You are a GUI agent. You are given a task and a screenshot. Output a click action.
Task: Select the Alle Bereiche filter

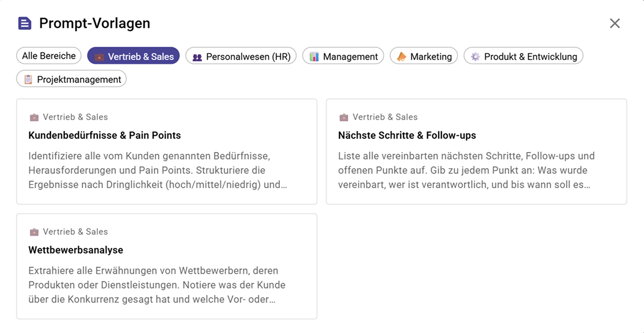[x=49, y=56]
